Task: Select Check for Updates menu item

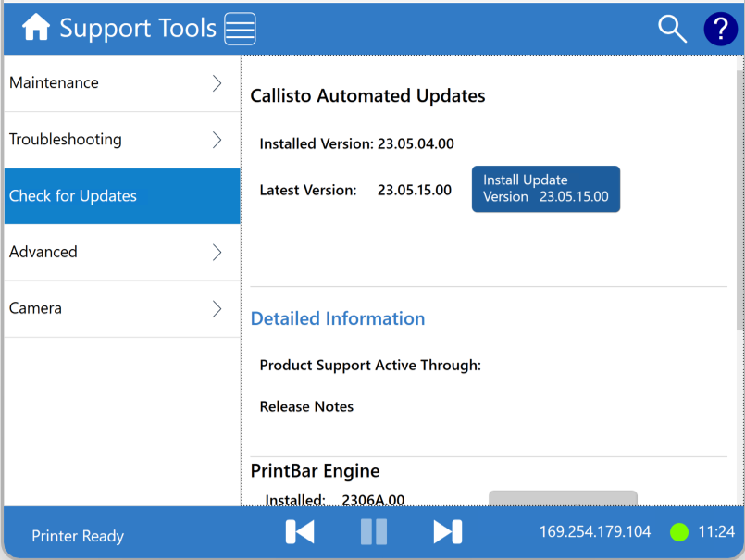Action: coord(121,196)
